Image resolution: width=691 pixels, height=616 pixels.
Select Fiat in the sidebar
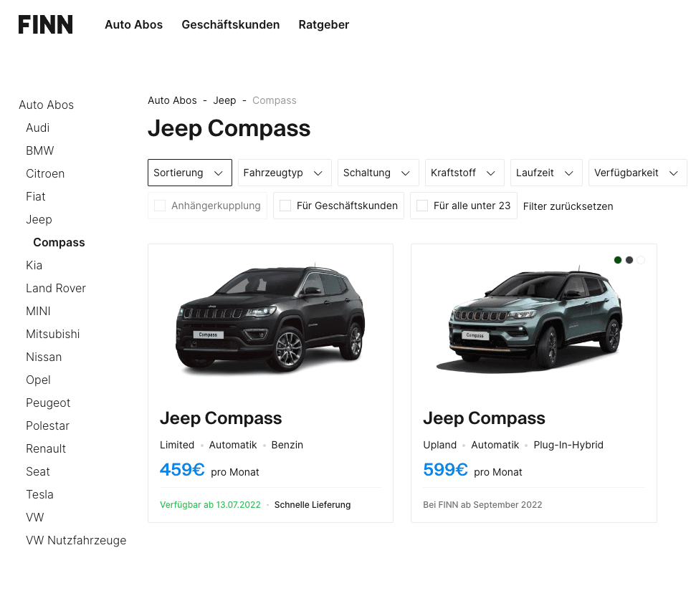pos(36,196)
